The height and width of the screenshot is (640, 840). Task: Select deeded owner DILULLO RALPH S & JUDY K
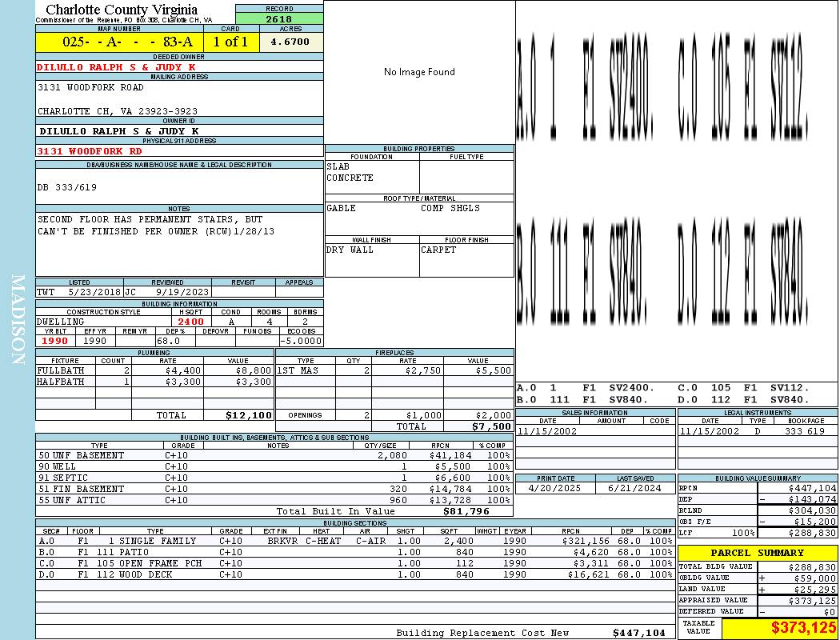[116, 67]
